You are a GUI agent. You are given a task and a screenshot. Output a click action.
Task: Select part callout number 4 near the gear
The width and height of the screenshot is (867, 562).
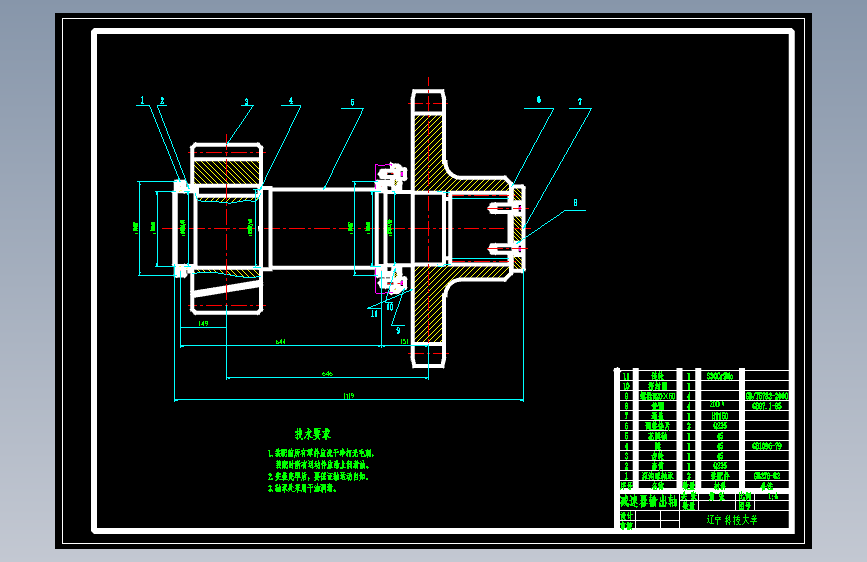pyautogui.click(x=291, y=101)
